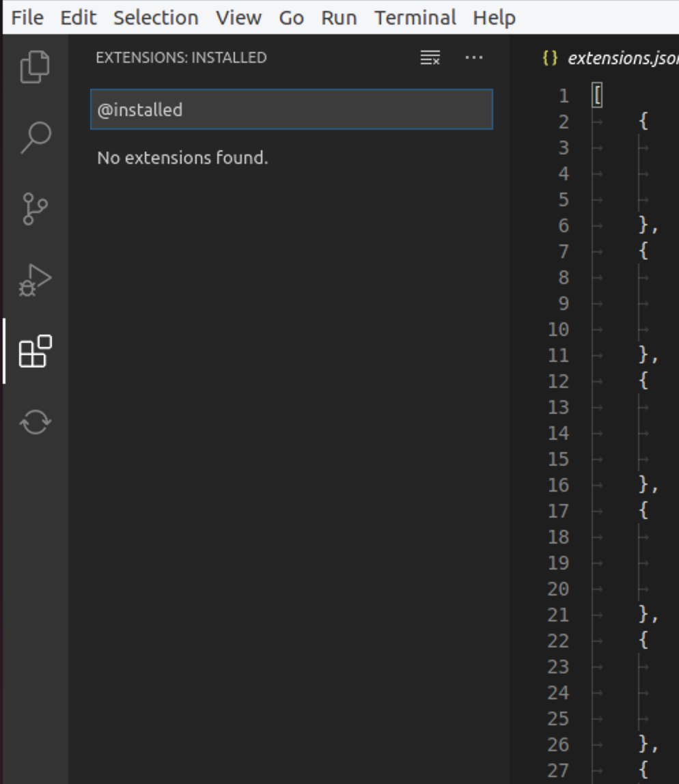Click the opening brace on line 22

643,641
